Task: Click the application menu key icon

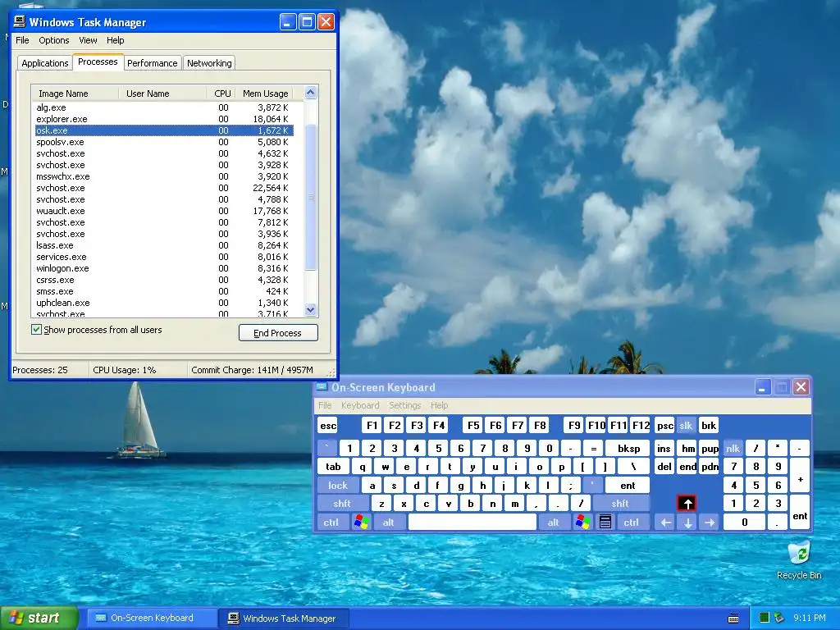Action: point(605,522)
